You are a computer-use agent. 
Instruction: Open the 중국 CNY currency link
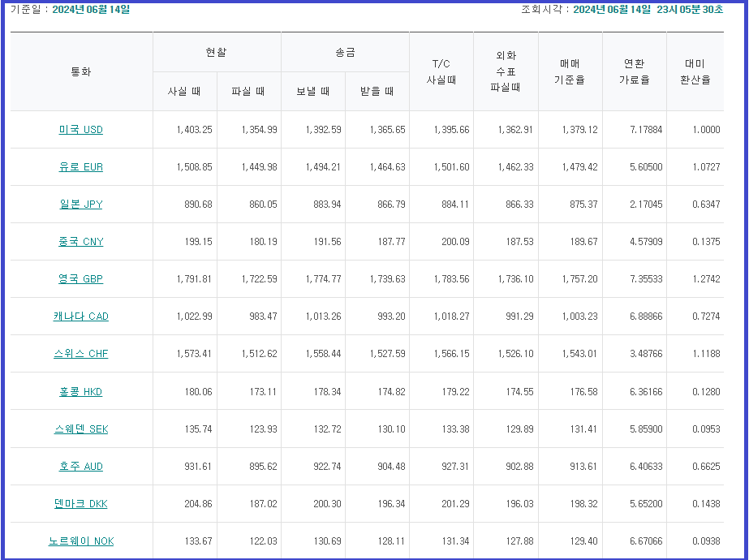(80, 241)
